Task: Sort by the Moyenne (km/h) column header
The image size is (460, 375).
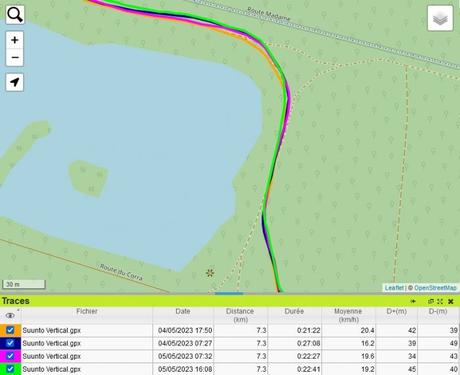Action: pyautogui.click(x=348, y=315)
